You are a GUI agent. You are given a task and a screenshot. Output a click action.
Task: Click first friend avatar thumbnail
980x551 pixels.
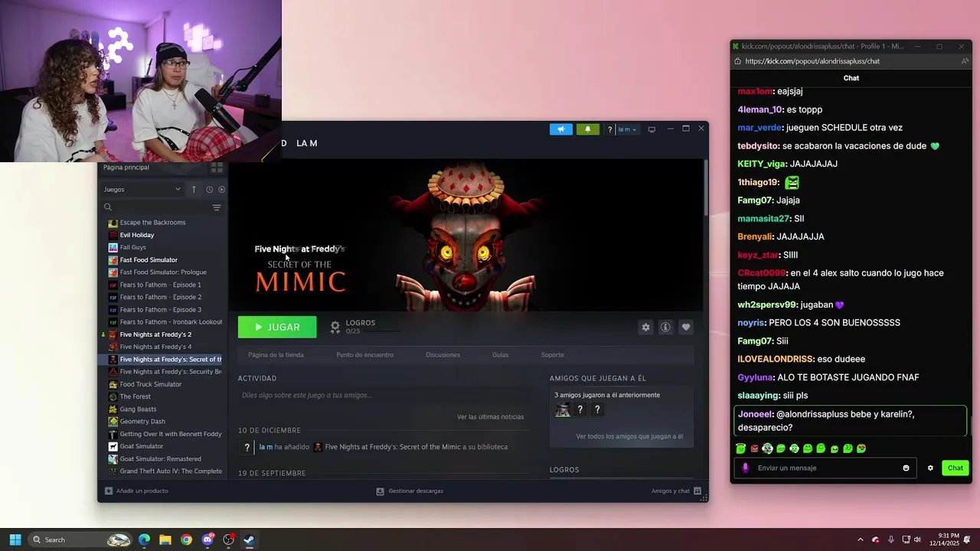(x=563, y=410)
